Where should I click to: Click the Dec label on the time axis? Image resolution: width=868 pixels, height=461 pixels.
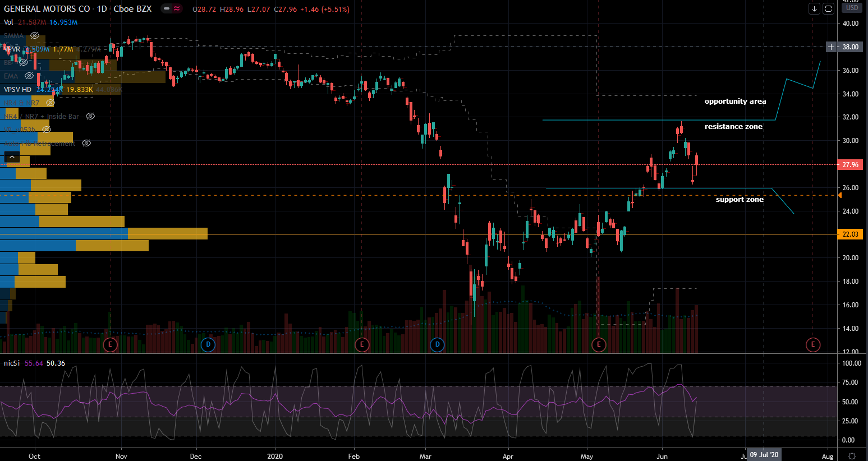[196, 457]
